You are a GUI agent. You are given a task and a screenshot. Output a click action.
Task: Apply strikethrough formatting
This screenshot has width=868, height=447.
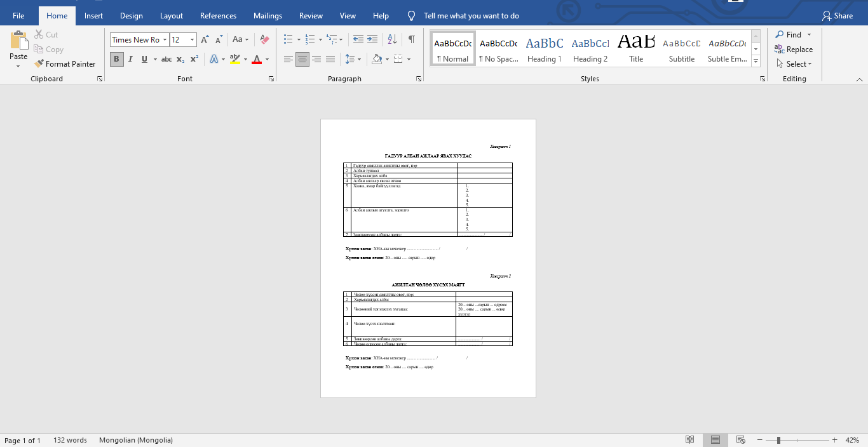tap(166, 59)
